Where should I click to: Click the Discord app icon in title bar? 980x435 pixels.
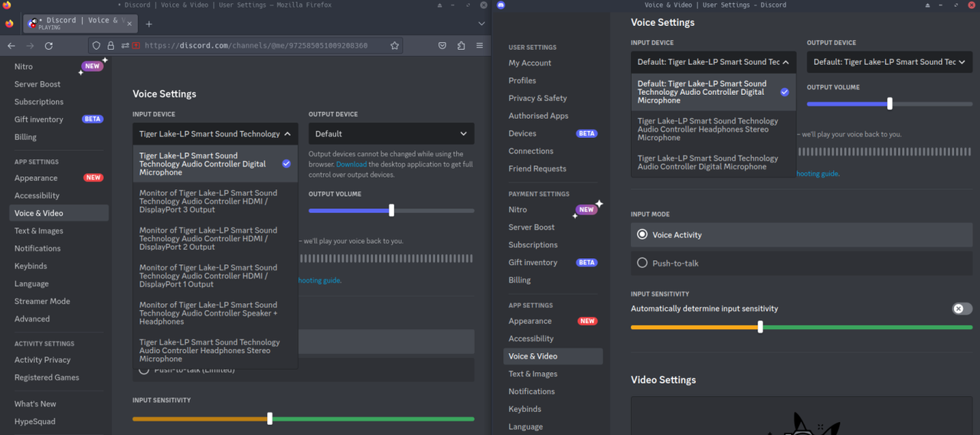click(501, 5)
